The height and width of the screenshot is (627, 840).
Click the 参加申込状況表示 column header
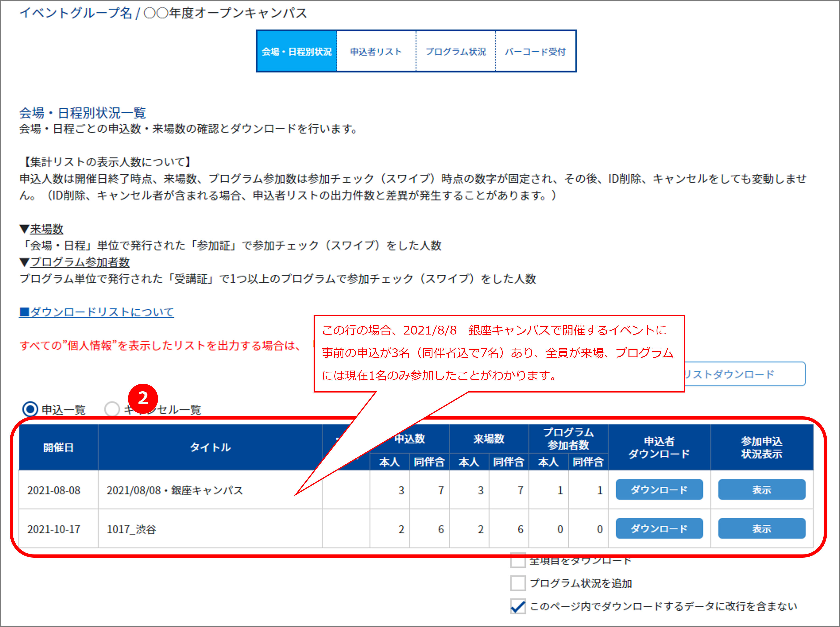(762, 447)
